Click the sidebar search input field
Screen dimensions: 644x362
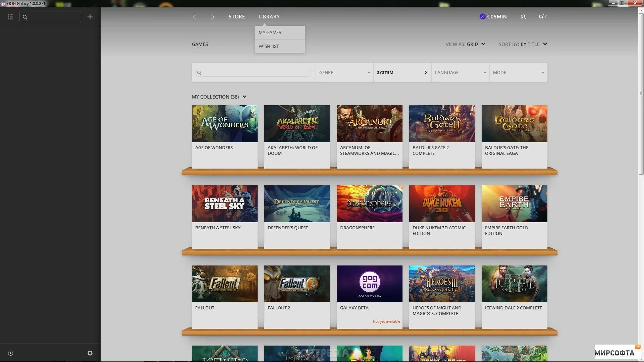(50, 17)
